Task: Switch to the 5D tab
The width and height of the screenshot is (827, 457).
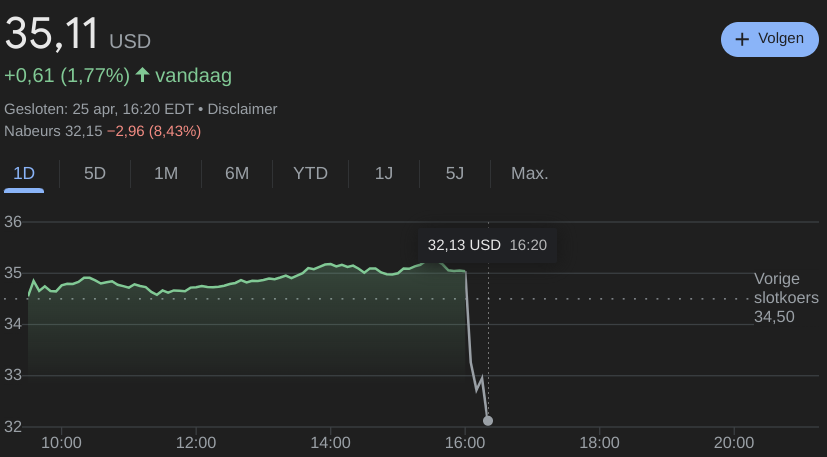Action: click(95, 173)
